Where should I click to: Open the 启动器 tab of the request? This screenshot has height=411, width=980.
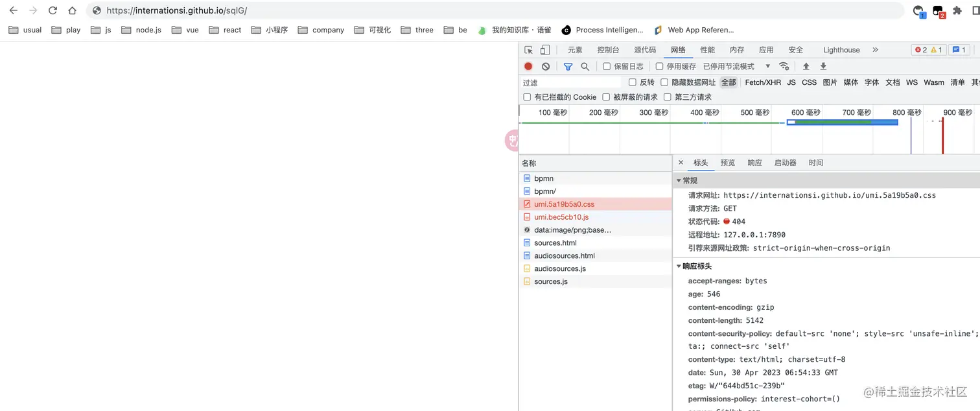pos(786,163)
